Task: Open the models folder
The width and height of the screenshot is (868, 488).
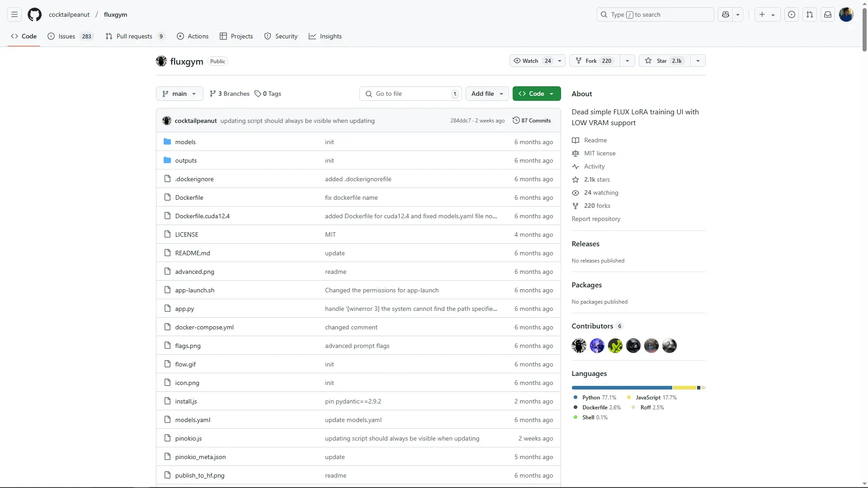Action: point(185,142)
